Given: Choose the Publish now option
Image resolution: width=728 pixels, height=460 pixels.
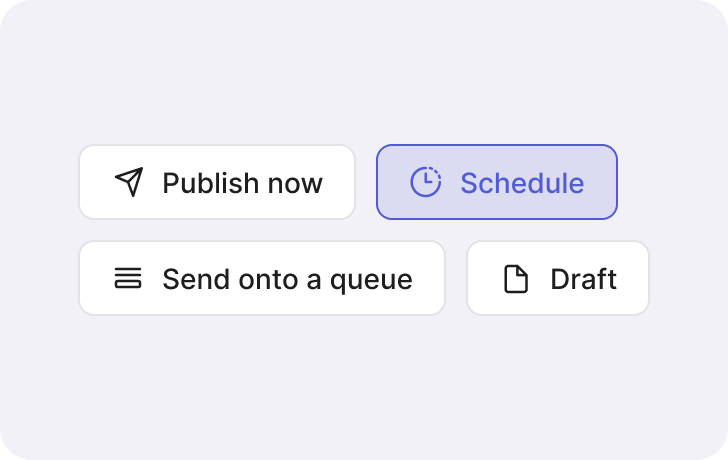Looking at the screenshot, I should 217,182.
